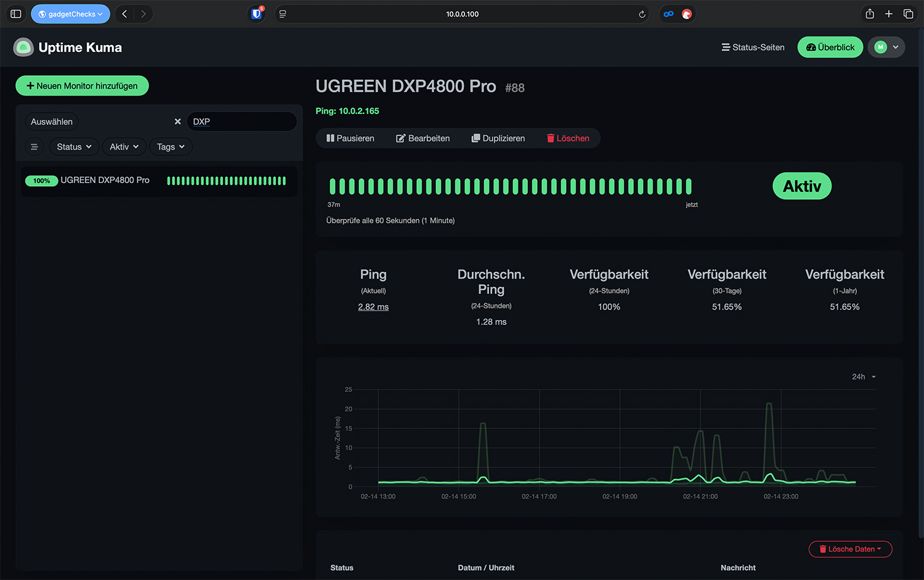The image size is (924, 580).
Task: Open the Status-Seiten menu item
Action: (753, 47)
